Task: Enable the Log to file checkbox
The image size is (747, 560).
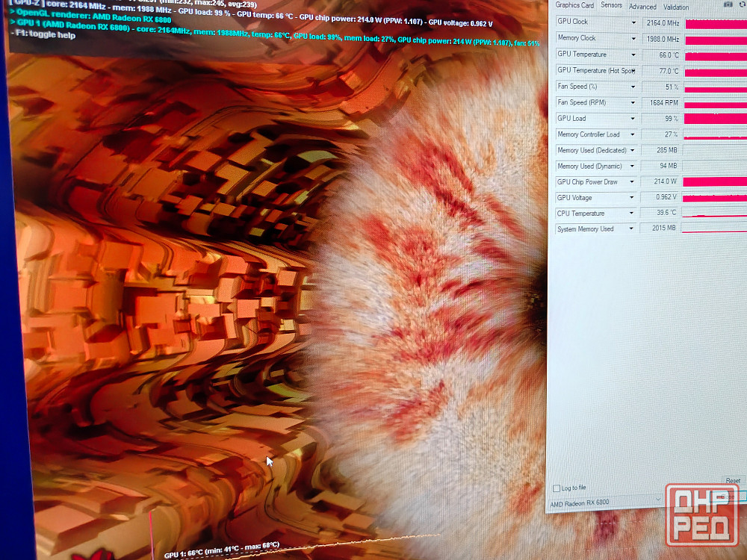Action: pos(557,488)
